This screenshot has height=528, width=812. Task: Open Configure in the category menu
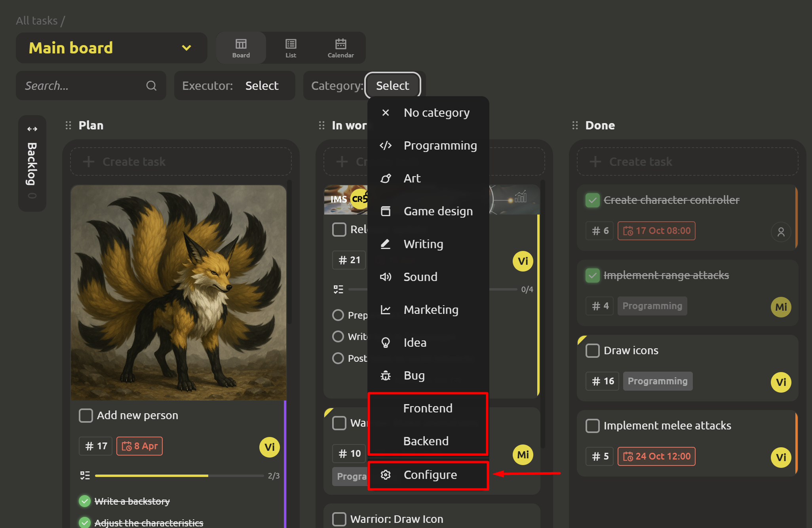[428, 475]
